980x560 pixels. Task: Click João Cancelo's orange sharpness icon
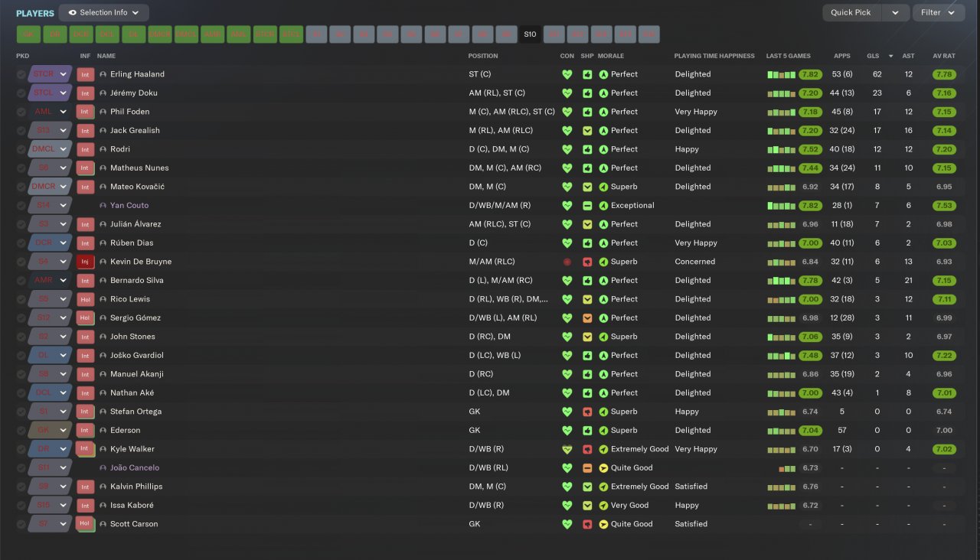pos(587,468)
